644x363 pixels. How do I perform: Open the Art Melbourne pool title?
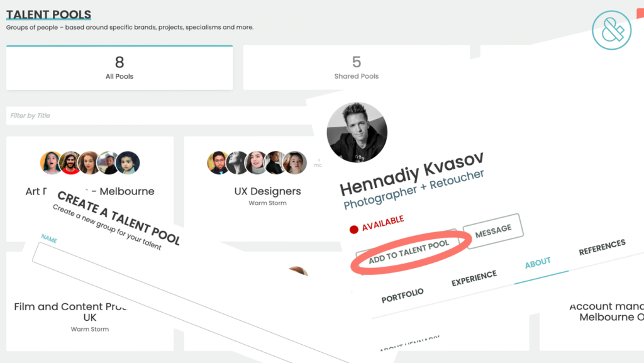[90, 191]
